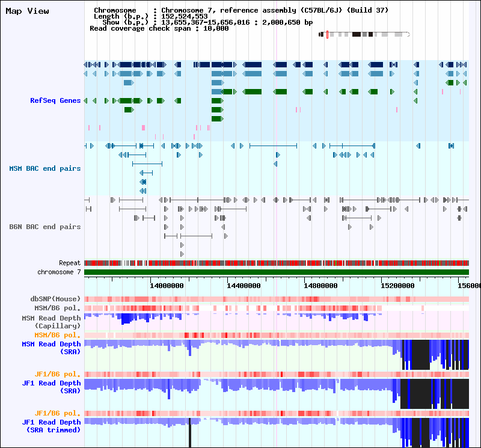The width and height of the screenshot is (481, 448).
Task: Click the MSM BAC end pairs label
Action: pos(44,168)
